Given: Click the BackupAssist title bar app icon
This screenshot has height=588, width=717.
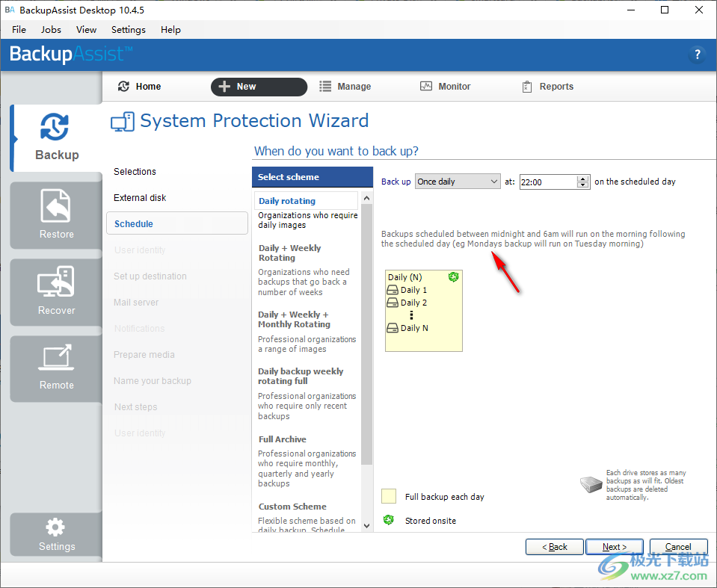Looking at the screenshot, I should pyautogui.click(x=10, y=10).
